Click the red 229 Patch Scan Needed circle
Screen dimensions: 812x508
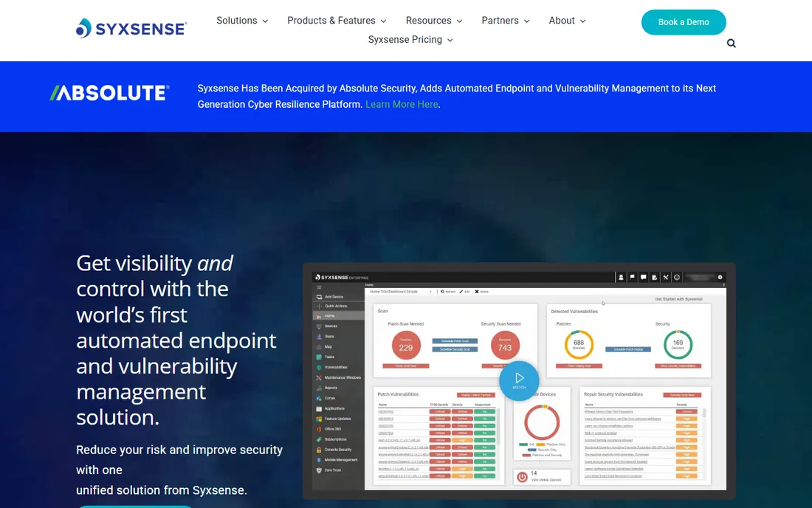(x=405, y=346)
